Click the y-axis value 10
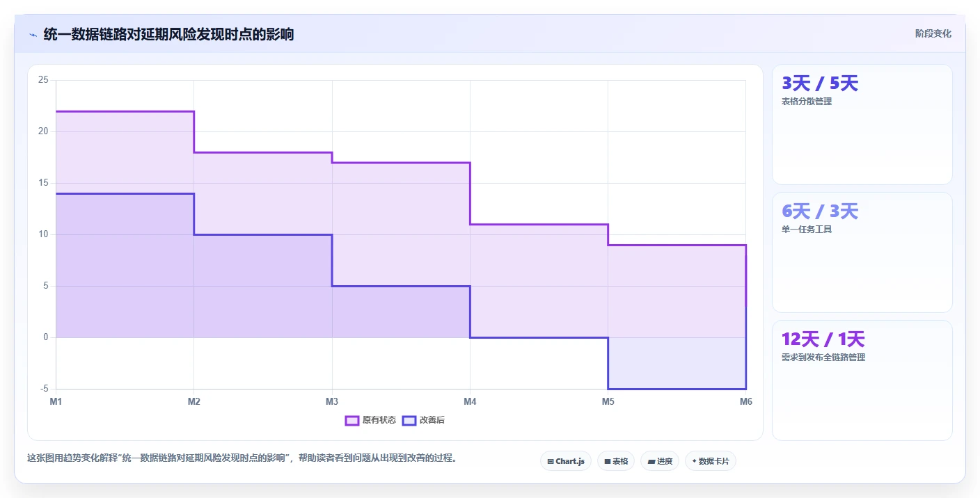The width and height of the screenshot is (980, 498). pyautogui.click(x=43, y=234)
